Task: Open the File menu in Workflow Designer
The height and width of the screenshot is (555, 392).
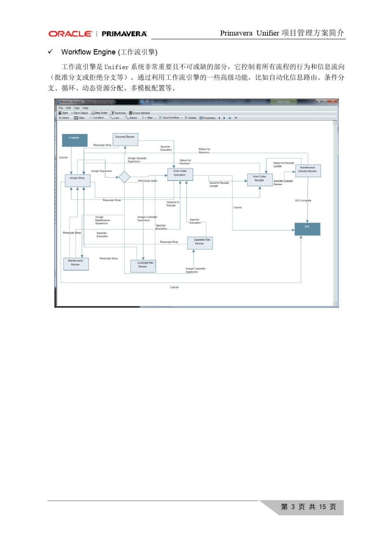Action: pos(61,108)
